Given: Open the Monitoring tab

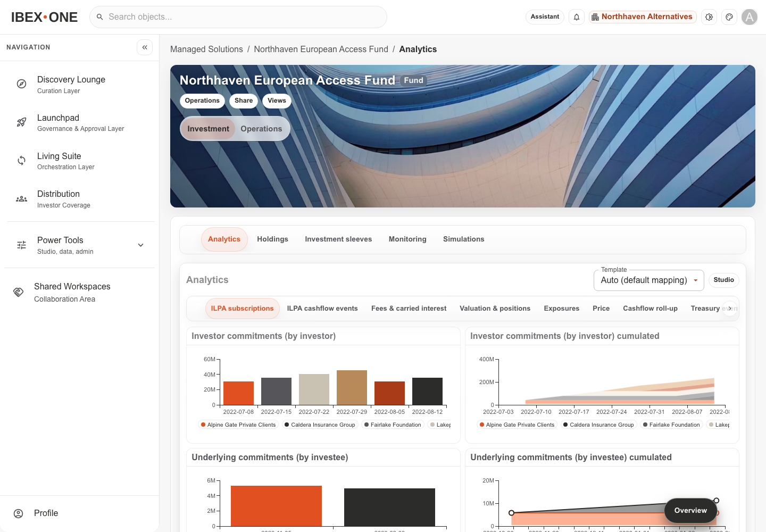Looking at the screenshot, I should [x=407, y=239].
